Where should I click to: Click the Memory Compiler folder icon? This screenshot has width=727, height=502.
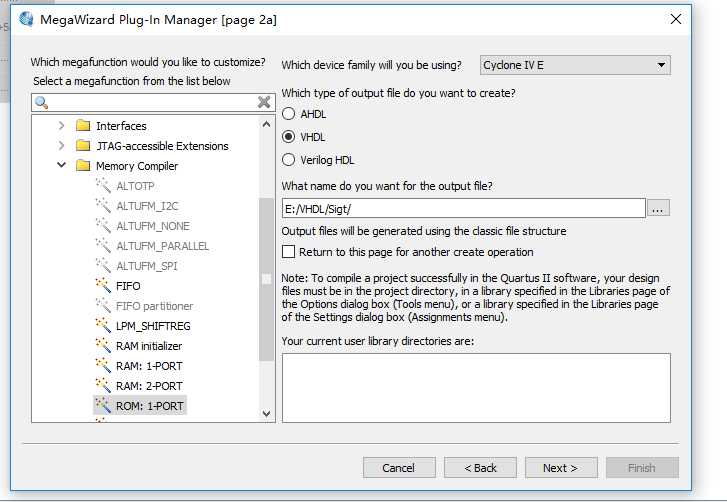83,165
